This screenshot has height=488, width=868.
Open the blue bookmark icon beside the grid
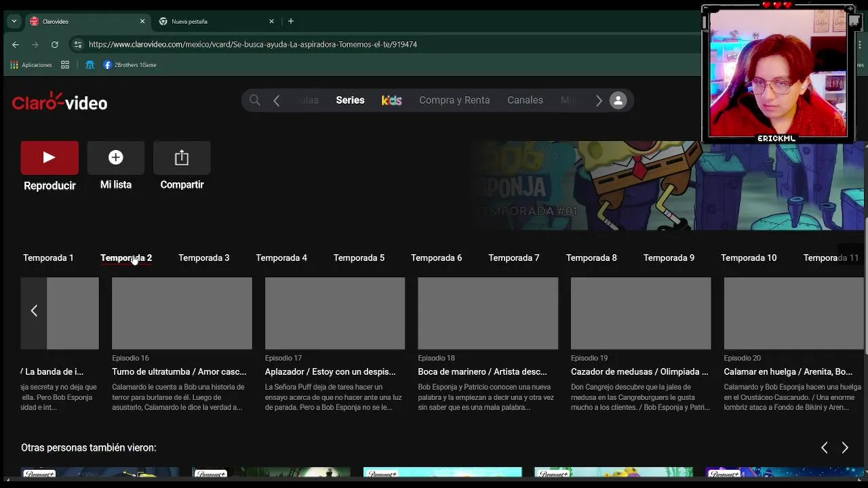[90, 65]
